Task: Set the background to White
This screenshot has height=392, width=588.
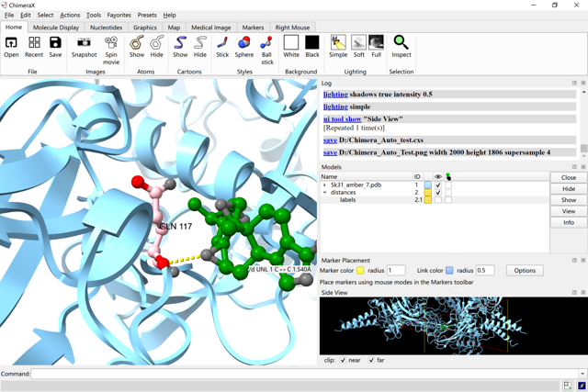Action: click(291, 47)
